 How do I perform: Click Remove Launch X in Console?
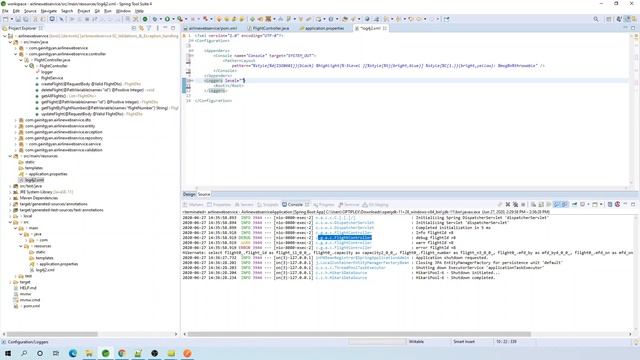pyautogui.click(x=508, y=204)
